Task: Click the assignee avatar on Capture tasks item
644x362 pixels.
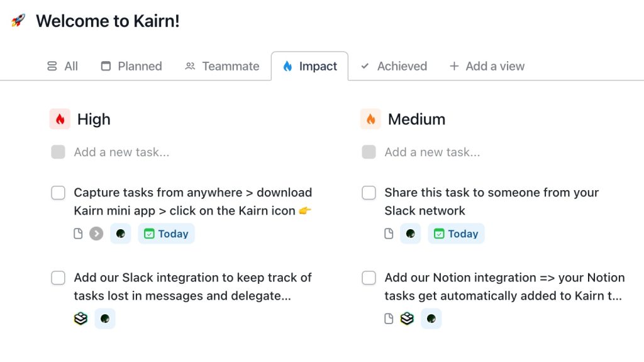Action: click(120, 234)
